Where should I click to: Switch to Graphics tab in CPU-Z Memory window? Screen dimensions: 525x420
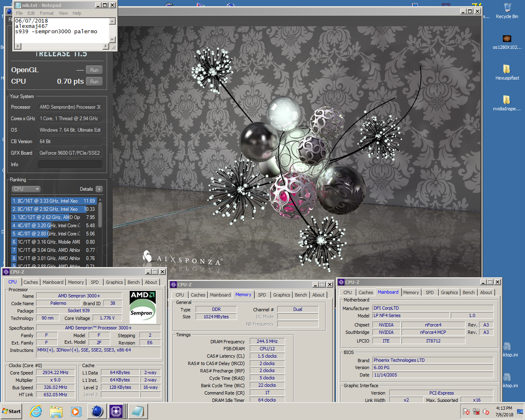(282, 295)
